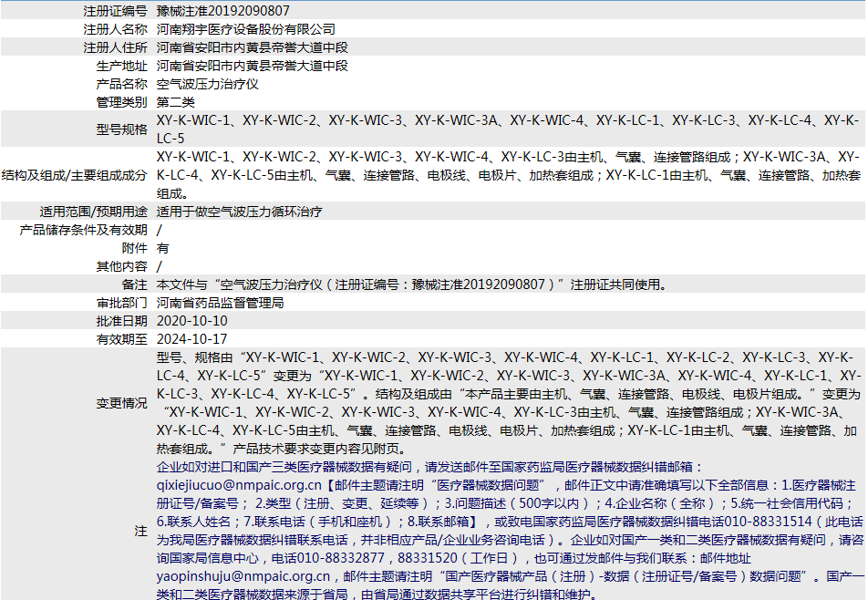Viewport: 868px width, 600px height.
Task: Click the 生产地址 label
Action: coord(122,66)
